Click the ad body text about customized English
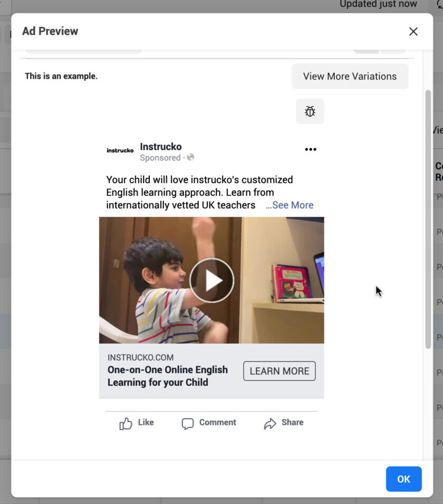Viewport: 443px width, 504px height. 199,192
